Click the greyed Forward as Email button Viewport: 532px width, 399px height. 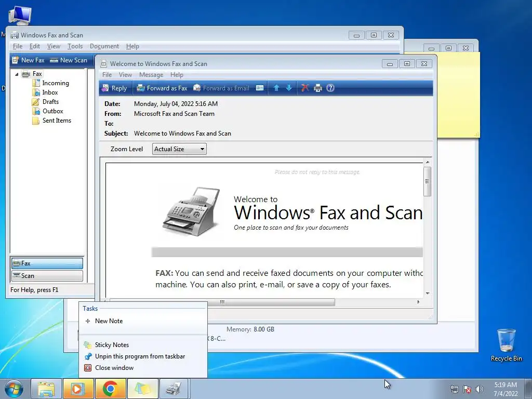pos(221,88)
